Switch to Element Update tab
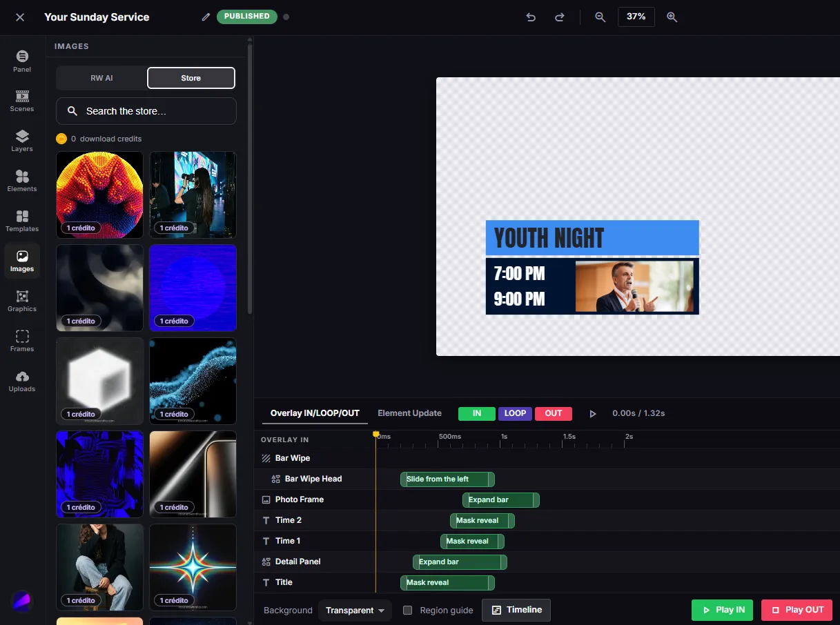The image size is (840, 625). tap(409, 413)
